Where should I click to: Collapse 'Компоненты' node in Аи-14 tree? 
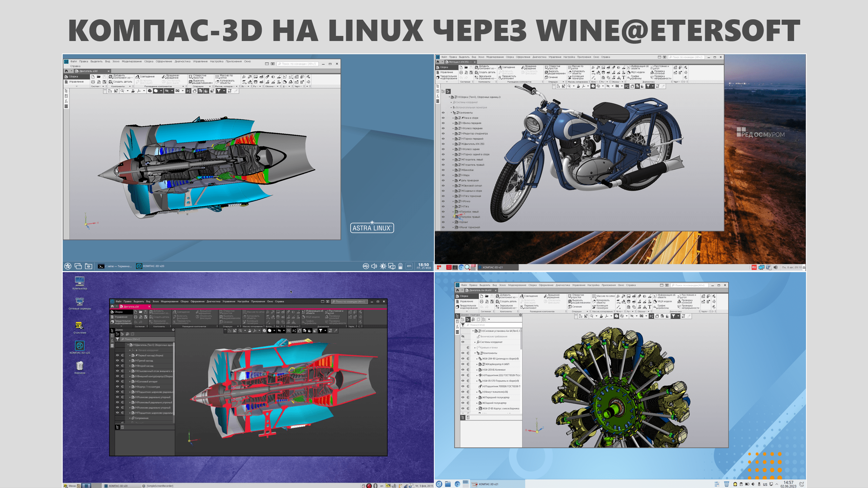pos(475,353)
